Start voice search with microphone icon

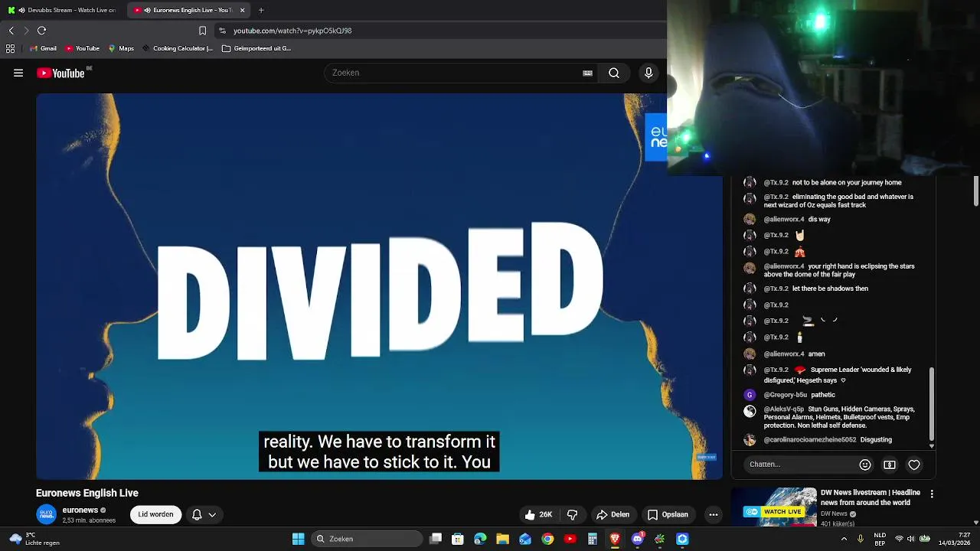(648, 73)
